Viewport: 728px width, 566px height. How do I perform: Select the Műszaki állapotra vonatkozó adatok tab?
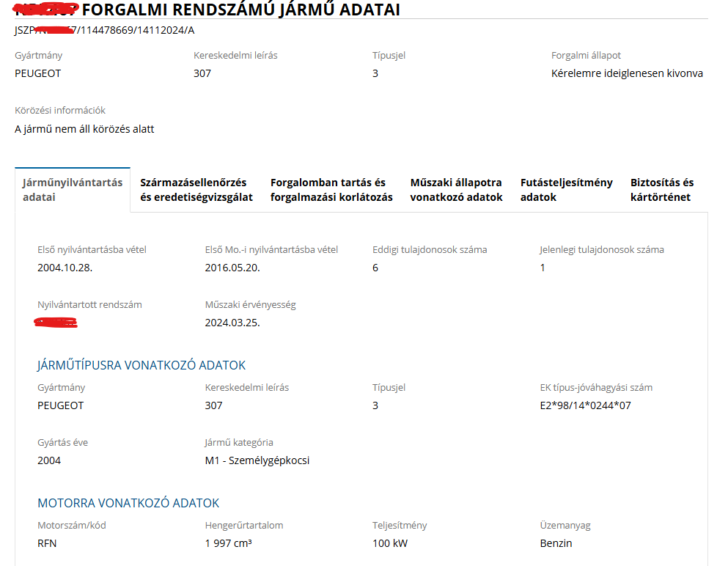(456, 190)
